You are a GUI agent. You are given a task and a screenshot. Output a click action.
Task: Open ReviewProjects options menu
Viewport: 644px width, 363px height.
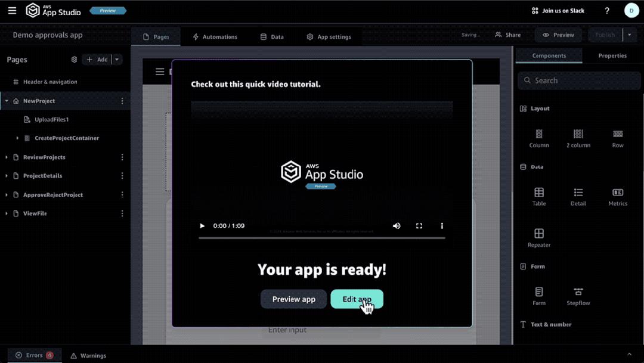point(122,157)
